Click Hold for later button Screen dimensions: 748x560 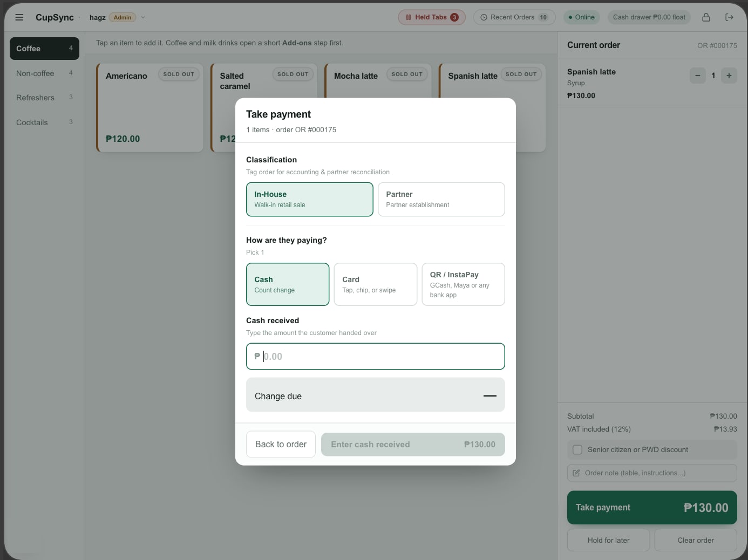point(609,540)
